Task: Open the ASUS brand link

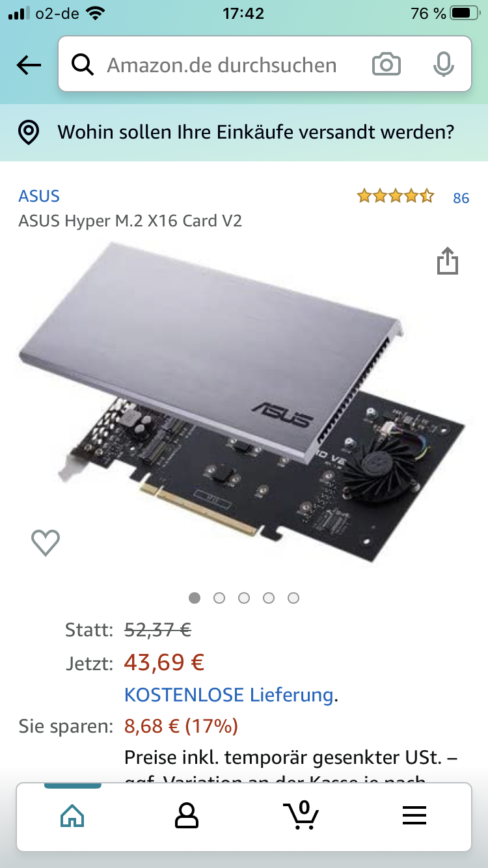Action: pyautogui.click(x=39, y=197)
